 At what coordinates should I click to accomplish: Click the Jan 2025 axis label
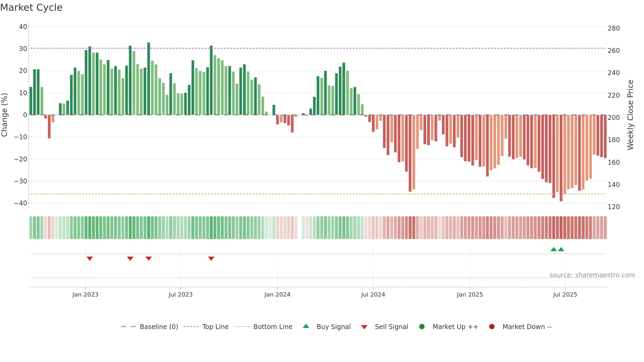(470, 295)
